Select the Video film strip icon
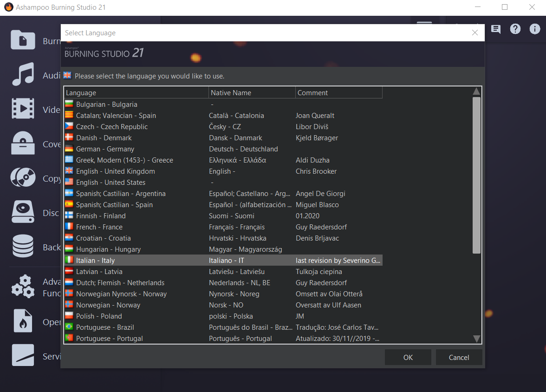The height and width of the screenshot is (392, 546). 23,109
